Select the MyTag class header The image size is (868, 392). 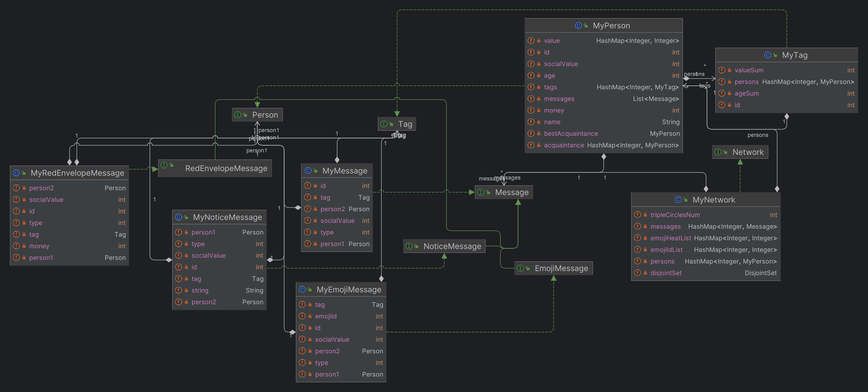[786, 55]
